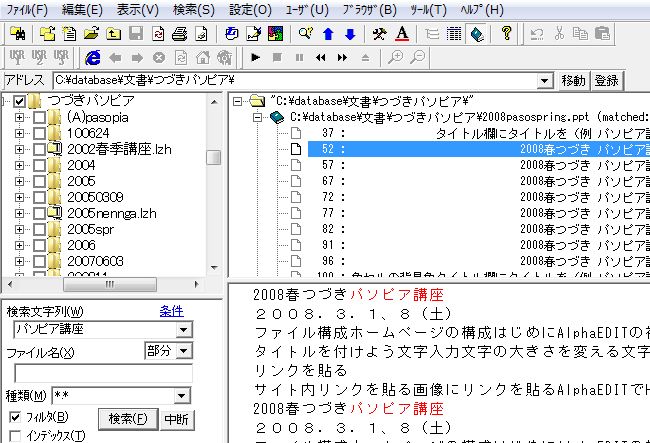Open font settings with red-underlined A icon
This screenshot has height=443, width=650.
pos(402,33)
